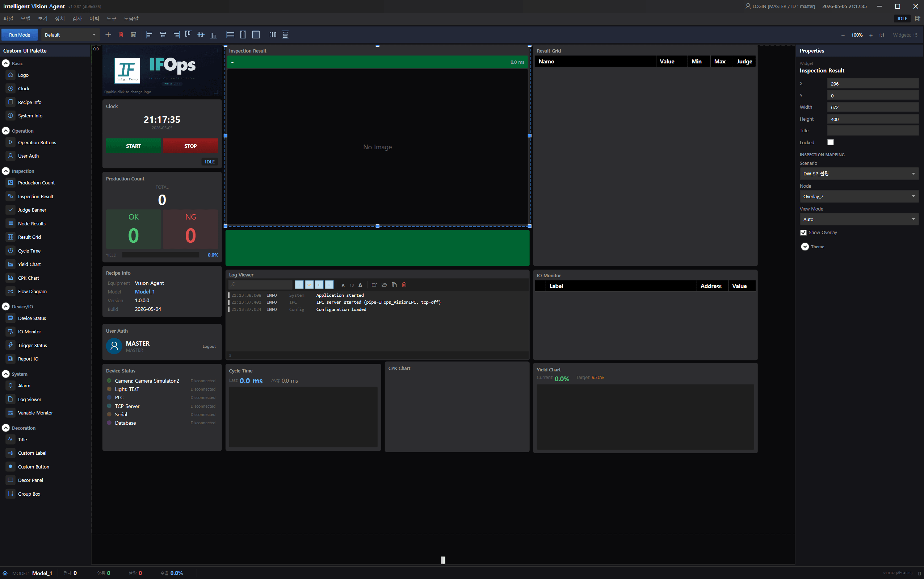Check the Locked checkbox in Properties
Viewport: 924px width, 579px height.
tap(830, 142)
